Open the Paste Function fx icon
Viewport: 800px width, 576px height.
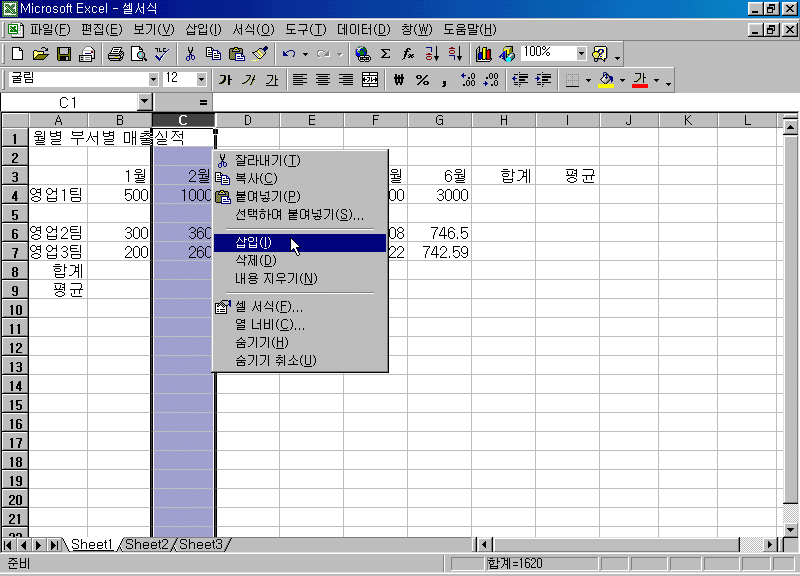click(x=408, y=54)
